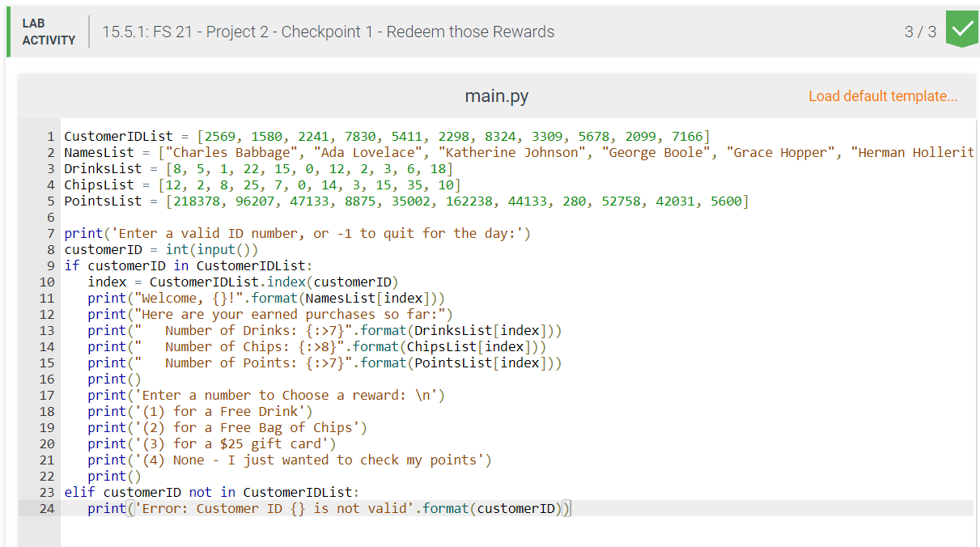
Task: Select the NamesList variable on line 2
Action: (93, 151)
